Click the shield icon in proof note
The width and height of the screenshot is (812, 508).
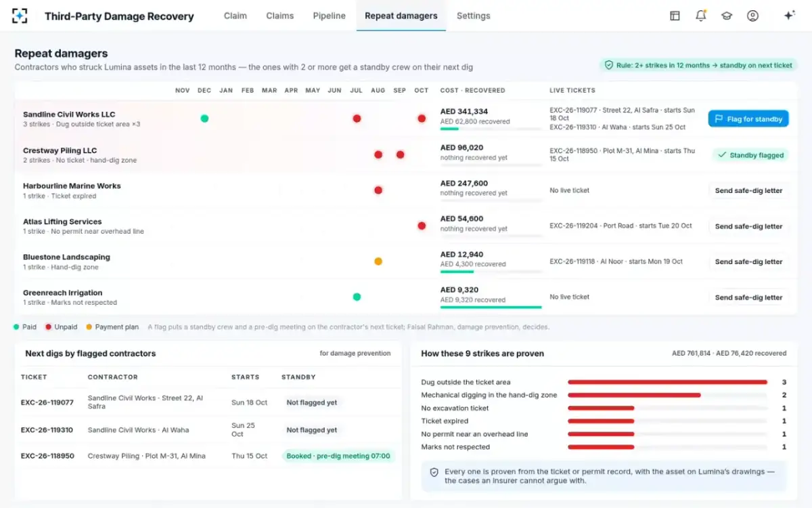(x=434, y=472)
